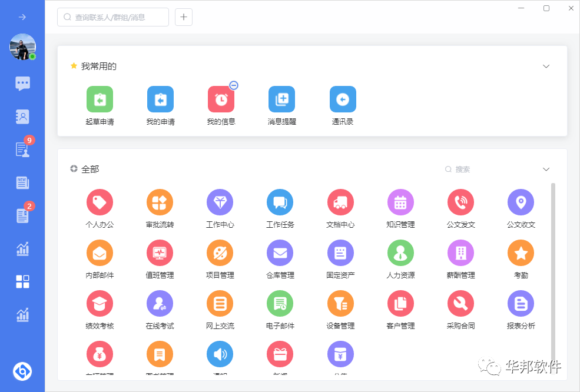Click the 考勤 star icon
The image size is (580, 392).
click(x=521, y=253)
